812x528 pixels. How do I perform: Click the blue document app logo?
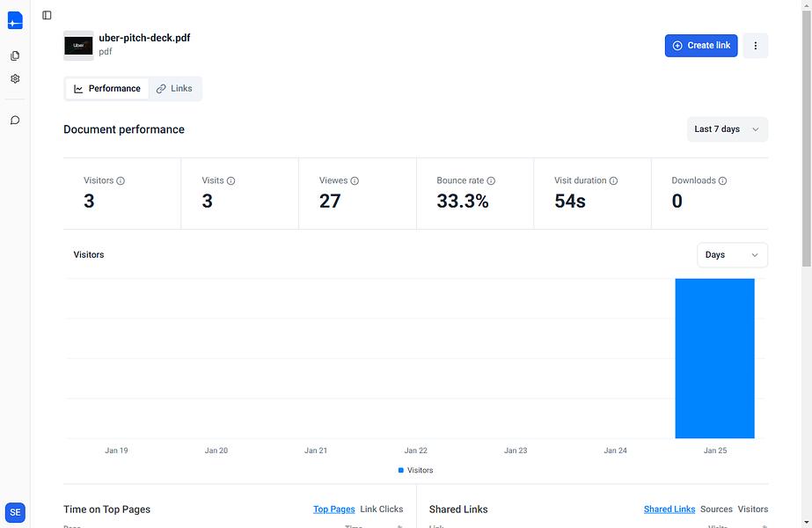tap(15, 21)
